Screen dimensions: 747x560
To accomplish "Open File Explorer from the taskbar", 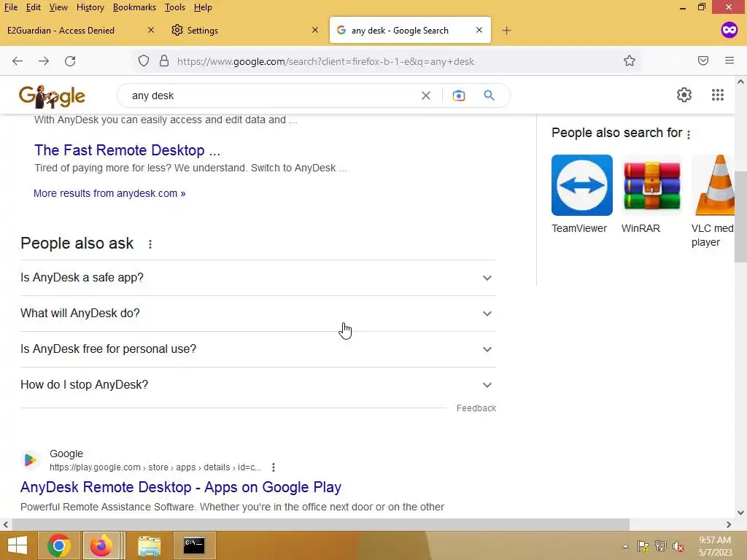I will 149,545.
